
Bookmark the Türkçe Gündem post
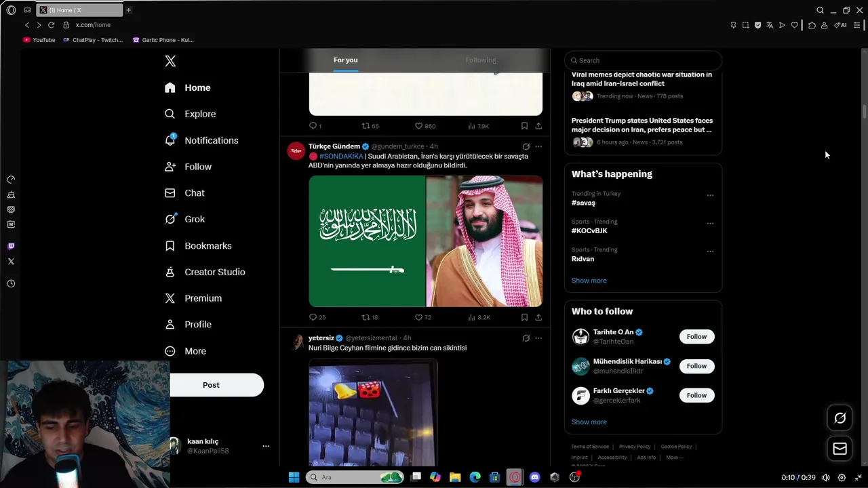click(x=524, y=317)
